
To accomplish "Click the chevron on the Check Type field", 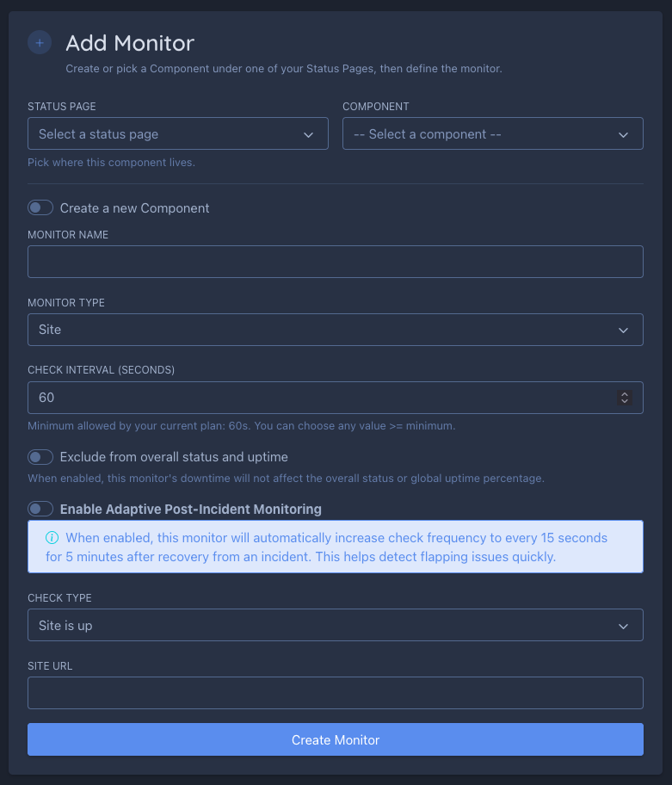I will [x=625, y=625].
